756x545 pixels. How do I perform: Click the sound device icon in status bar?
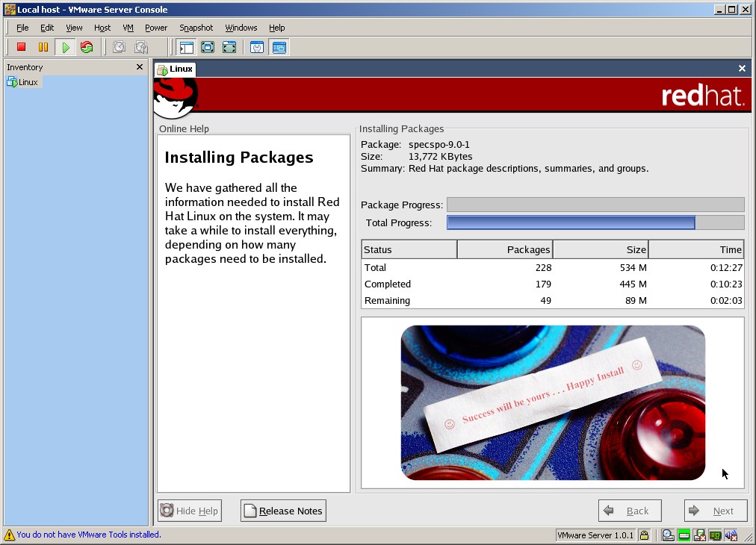(x=731, y=535)
